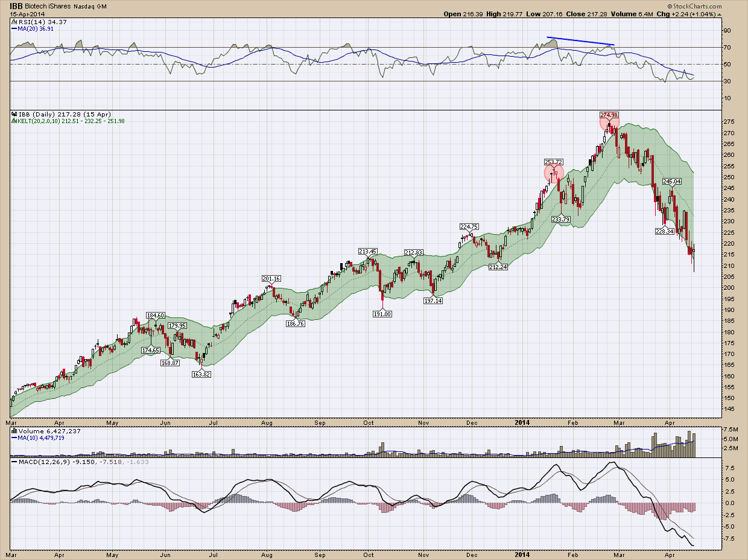Click the 213.45 high label
Image resolution: width=748 pixels, height=560 pixels.
pyautogui.click(x=367, y=252)
